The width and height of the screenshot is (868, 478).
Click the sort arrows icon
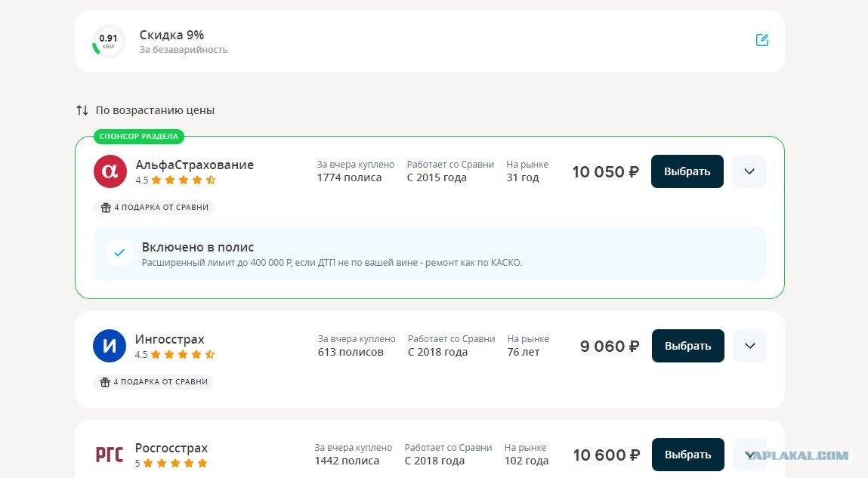point(82,110)
